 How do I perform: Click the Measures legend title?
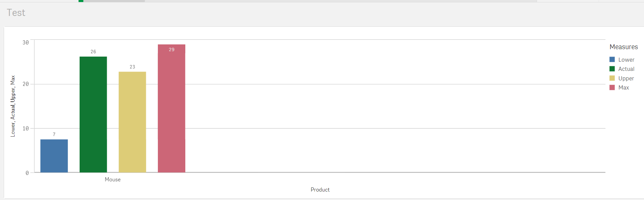click(x=623, y=47)
